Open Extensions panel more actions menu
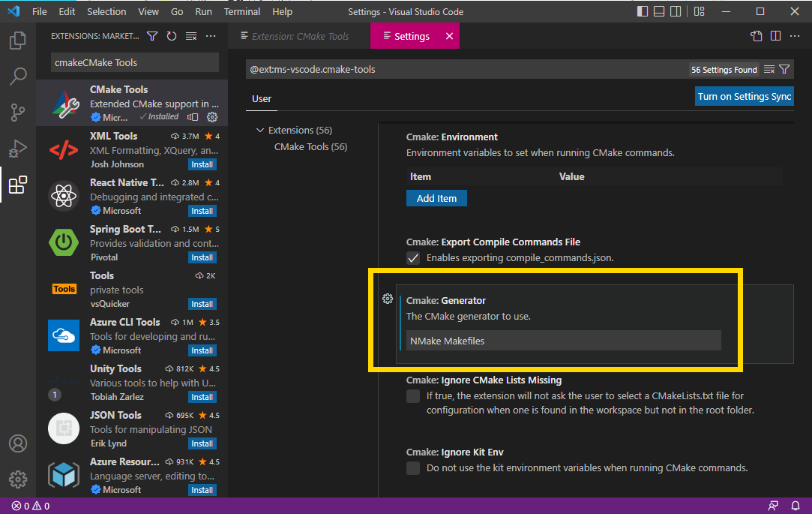The height and width of the screenshot is (514, 812). click(x=210, y=36)
